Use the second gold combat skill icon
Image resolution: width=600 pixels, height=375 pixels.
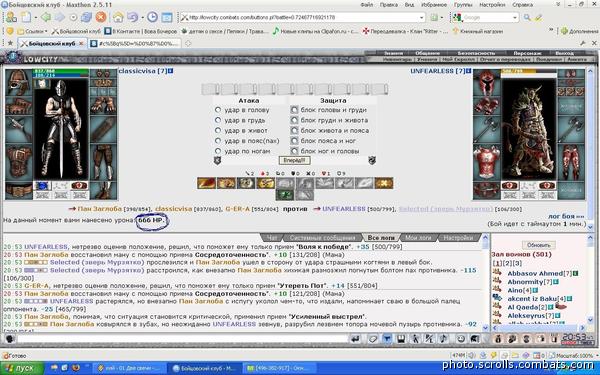226,183
